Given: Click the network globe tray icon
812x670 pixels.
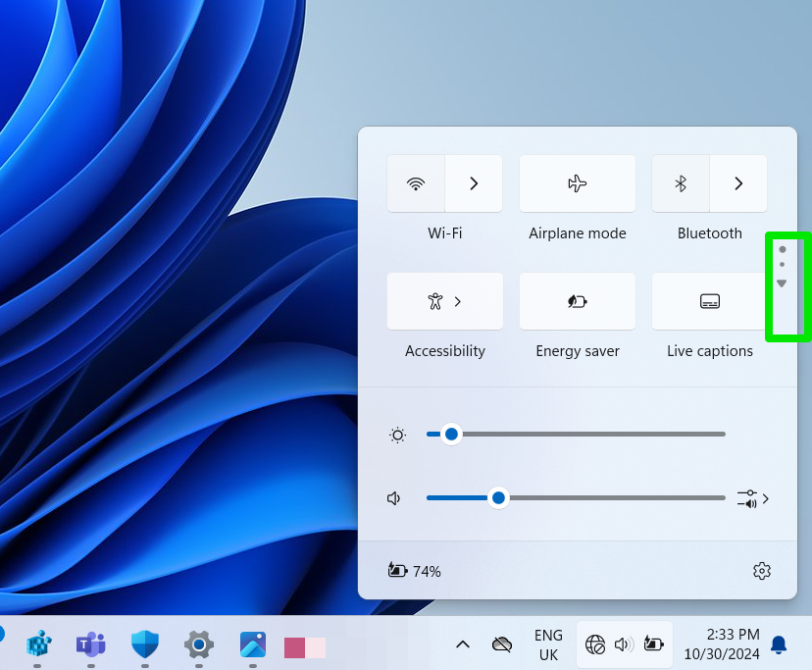Looking at the screenshot, I should [595, 644].
